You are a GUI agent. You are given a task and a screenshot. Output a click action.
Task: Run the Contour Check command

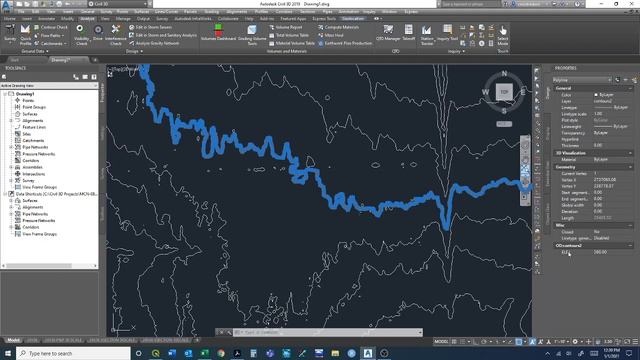coord(51,27)
